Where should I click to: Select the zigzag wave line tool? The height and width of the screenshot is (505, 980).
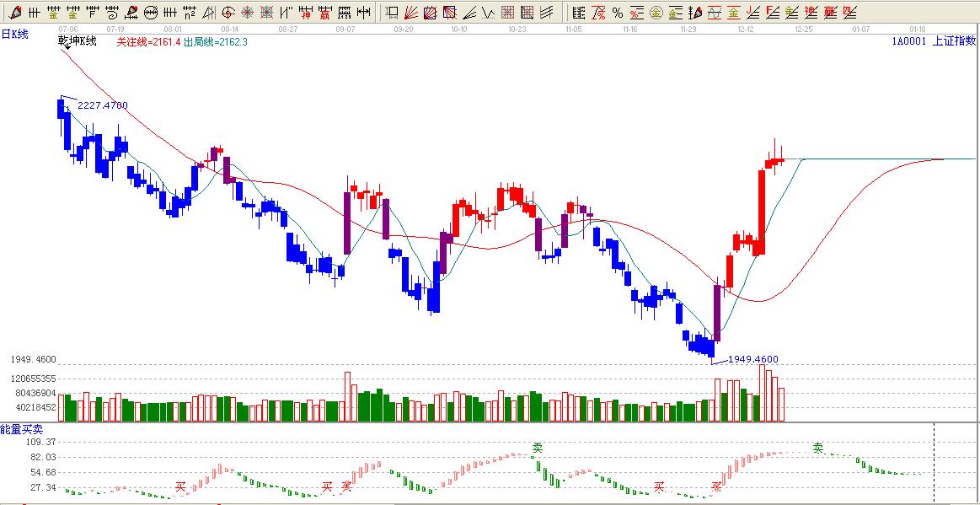[488, 13]
